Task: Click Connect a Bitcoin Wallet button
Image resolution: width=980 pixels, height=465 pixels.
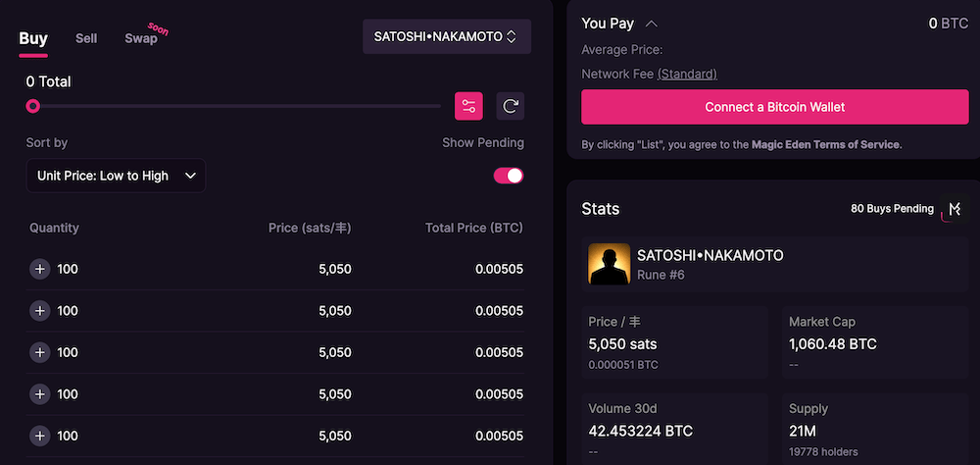Action: point(774,107)
